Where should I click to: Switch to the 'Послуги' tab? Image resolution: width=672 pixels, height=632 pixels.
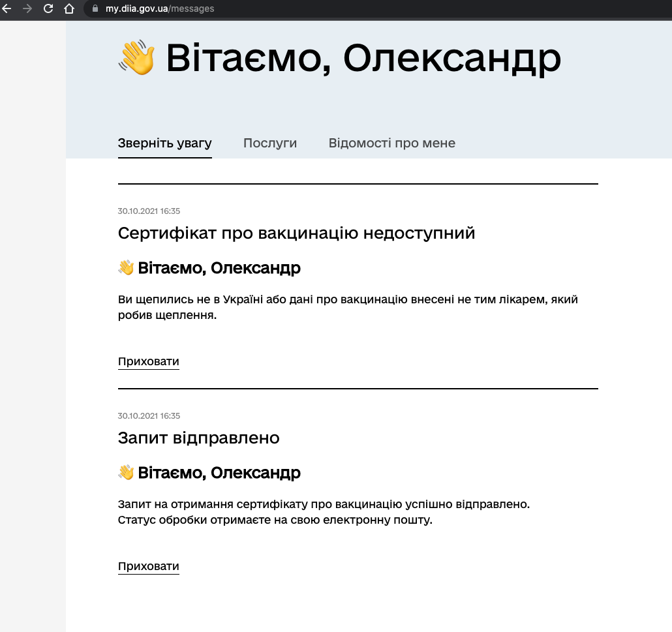point(270,143)
